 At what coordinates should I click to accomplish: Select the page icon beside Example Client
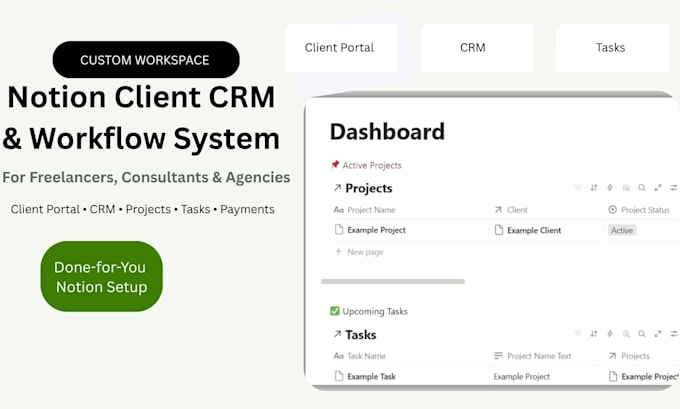pos(499,230)
